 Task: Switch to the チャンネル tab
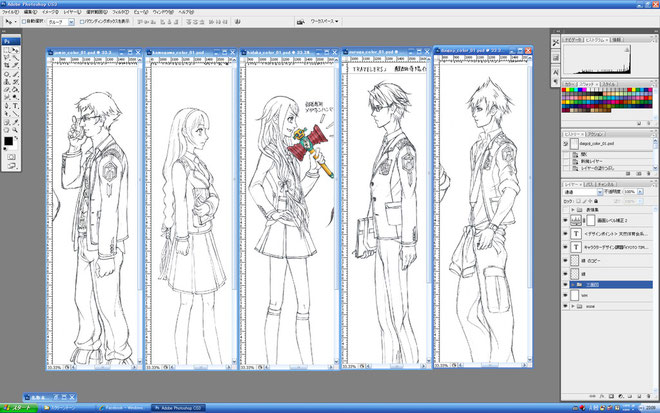click(606, 184)
